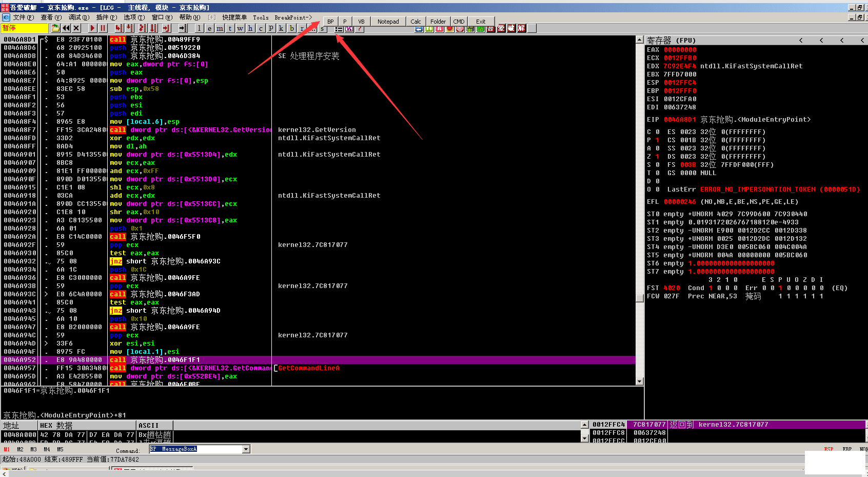Show the memory map with the 'm' button
This screenshot has height=477, width=868.
click(220, 28)
